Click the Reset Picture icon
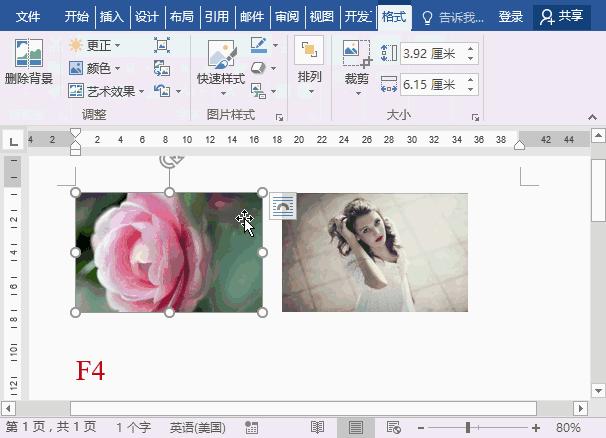This screenshot has width=606, height=438. [x=163, y=91]
